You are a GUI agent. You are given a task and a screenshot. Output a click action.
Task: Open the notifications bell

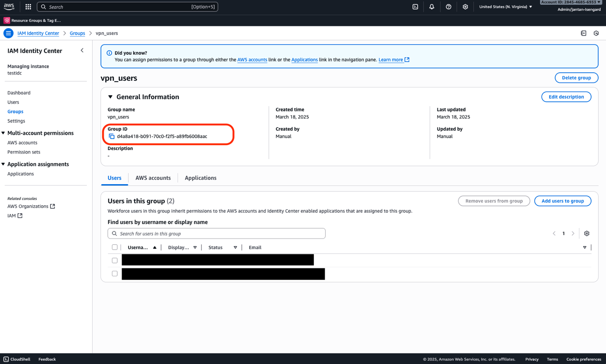432,7
